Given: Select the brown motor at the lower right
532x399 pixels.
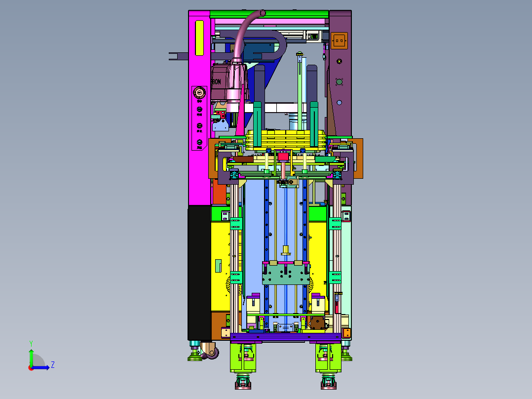Looking at the screenshot, I should click(x=318, y=322).
